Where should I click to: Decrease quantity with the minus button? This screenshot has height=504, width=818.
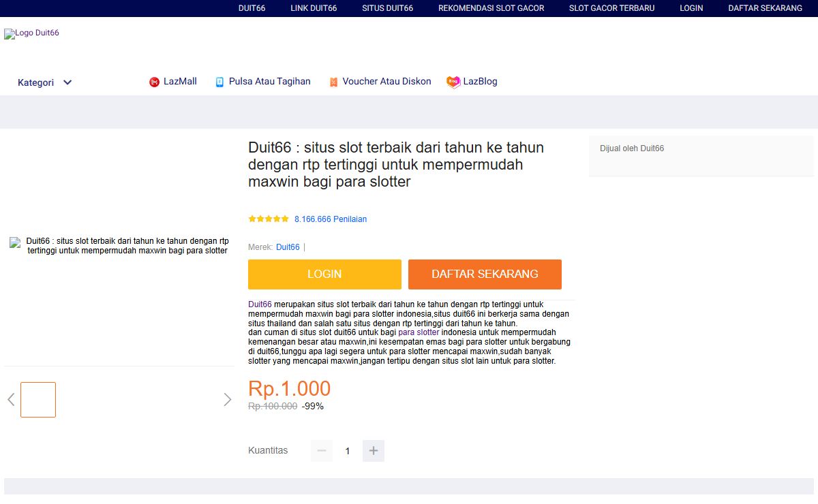[322, 451]
